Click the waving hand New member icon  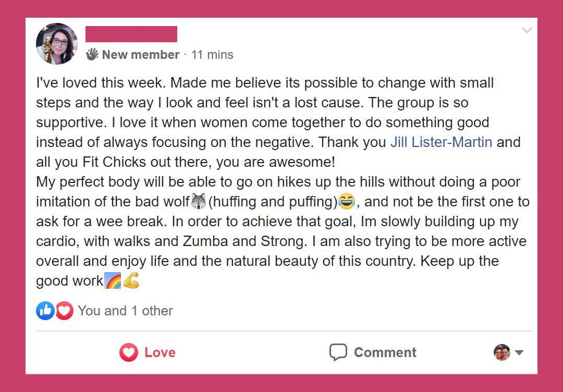point(92,54)
